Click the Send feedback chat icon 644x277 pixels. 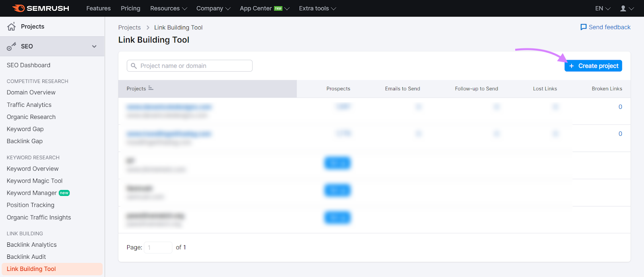coord(583,27)
